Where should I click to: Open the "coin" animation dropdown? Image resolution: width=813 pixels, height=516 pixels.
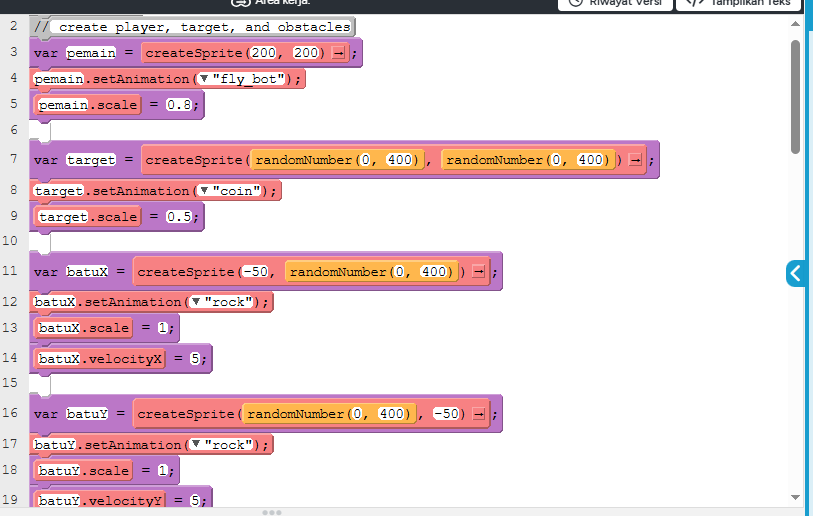tap(203, 191)
